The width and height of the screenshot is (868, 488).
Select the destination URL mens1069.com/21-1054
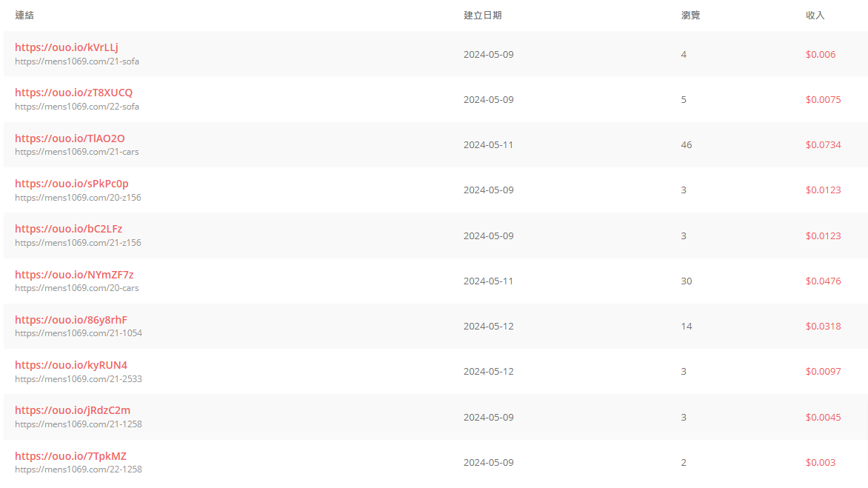79,333
